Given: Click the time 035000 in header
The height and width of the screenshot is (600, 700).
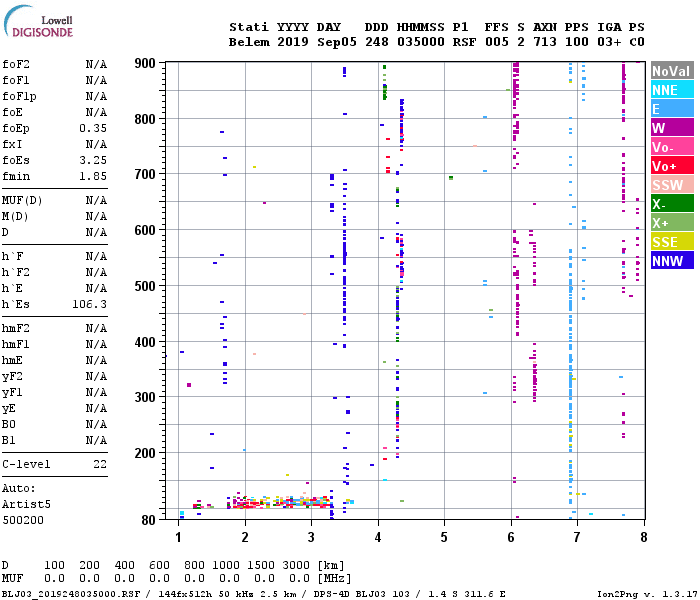Looking at the screenshot, I should pos(421,42).
